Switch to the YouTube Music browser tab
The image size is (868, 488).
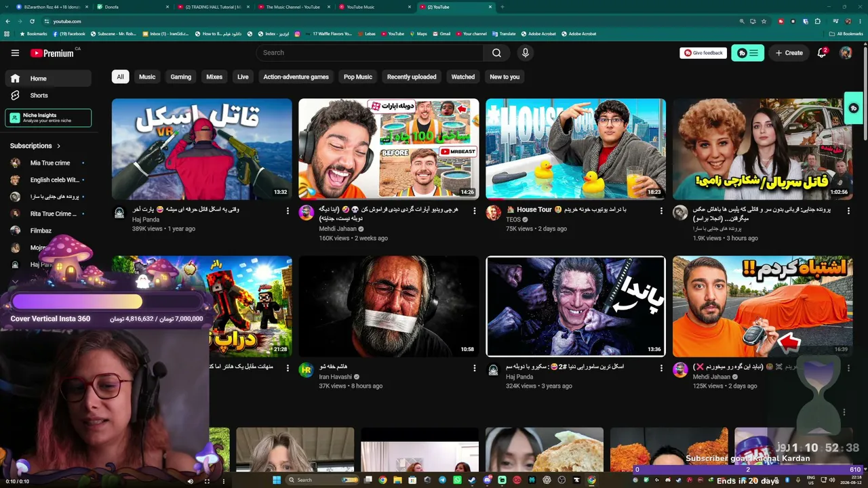376,7
